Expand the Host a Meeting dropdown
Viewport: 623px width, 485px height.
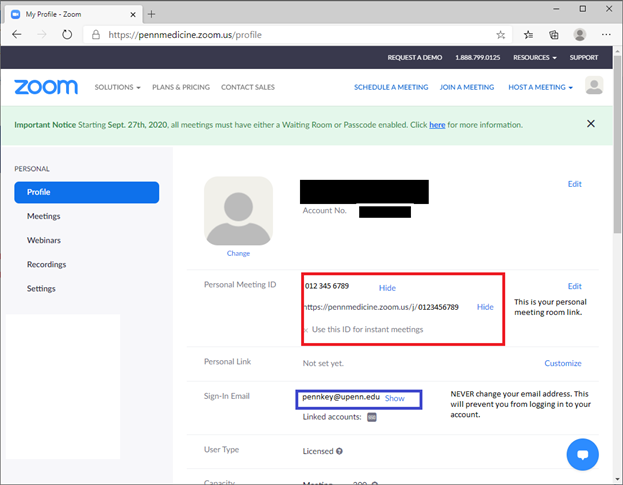pos(540,87)
